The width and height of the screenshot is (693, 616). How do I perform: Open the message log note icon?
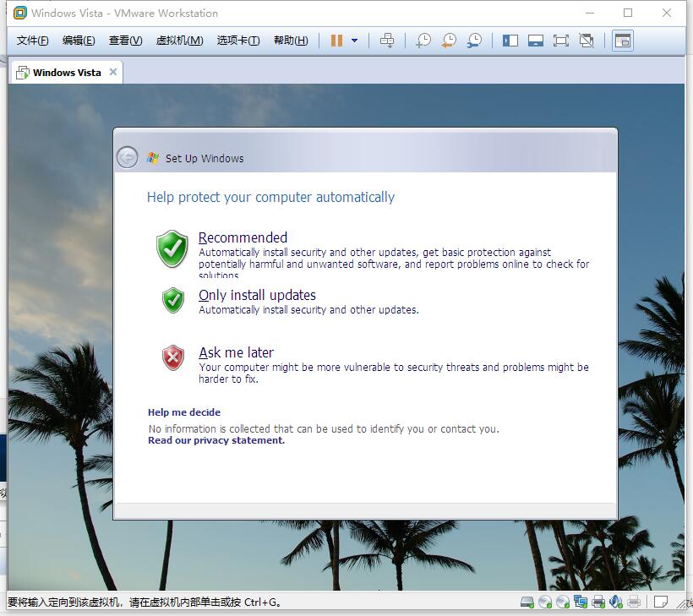tap(661, 602)
